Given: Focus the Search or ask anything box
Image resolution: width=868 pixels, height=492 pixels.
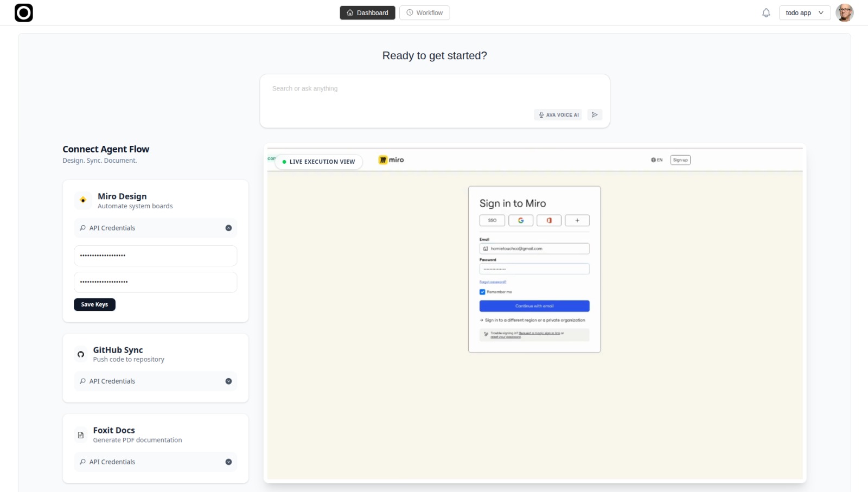Looking at the screenshot, I should [x=435, y=101].
